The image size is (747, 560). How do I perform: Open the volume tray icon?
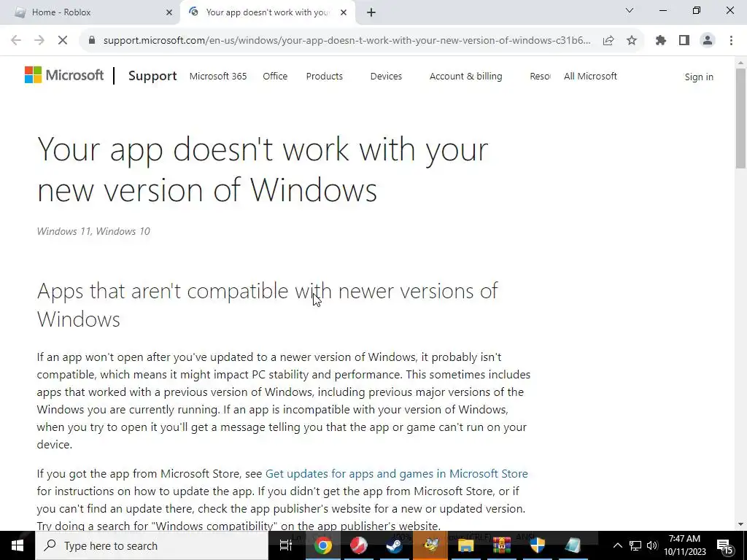pos(652,545)
